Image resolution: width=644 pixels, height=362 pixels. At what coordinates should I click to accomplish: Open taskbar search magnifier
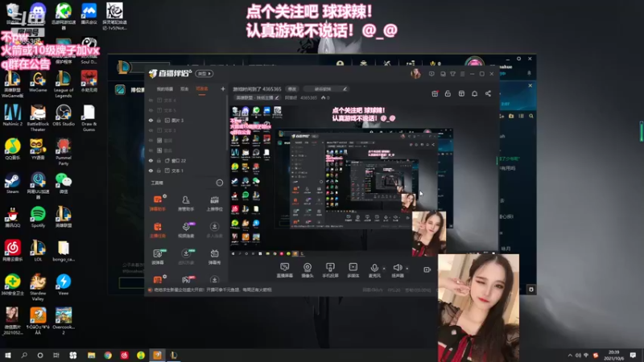(x=24, y=355)
